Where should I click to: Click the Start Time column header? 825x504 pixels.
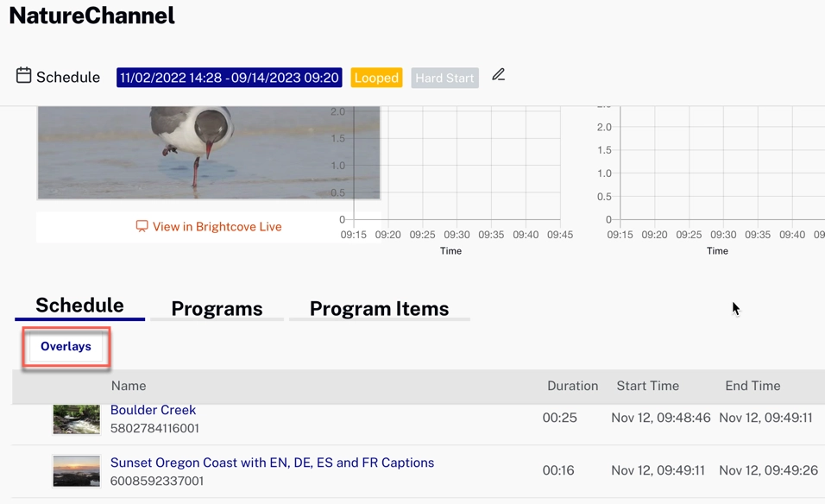click(x=647, y=386)
